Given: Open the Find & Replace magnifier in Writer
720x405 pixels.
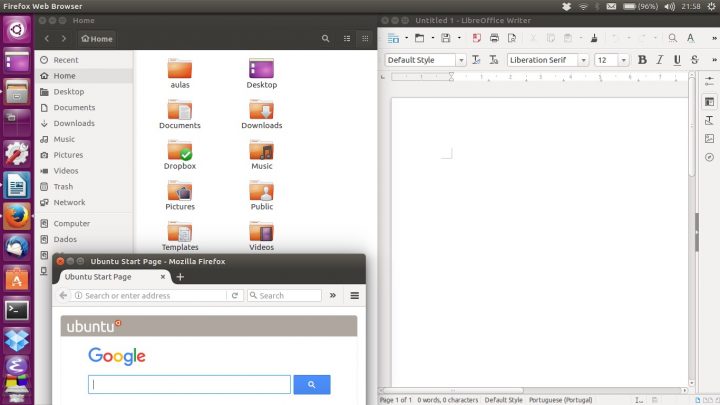Looking at the screenshot, I should (x=673, y=38).
